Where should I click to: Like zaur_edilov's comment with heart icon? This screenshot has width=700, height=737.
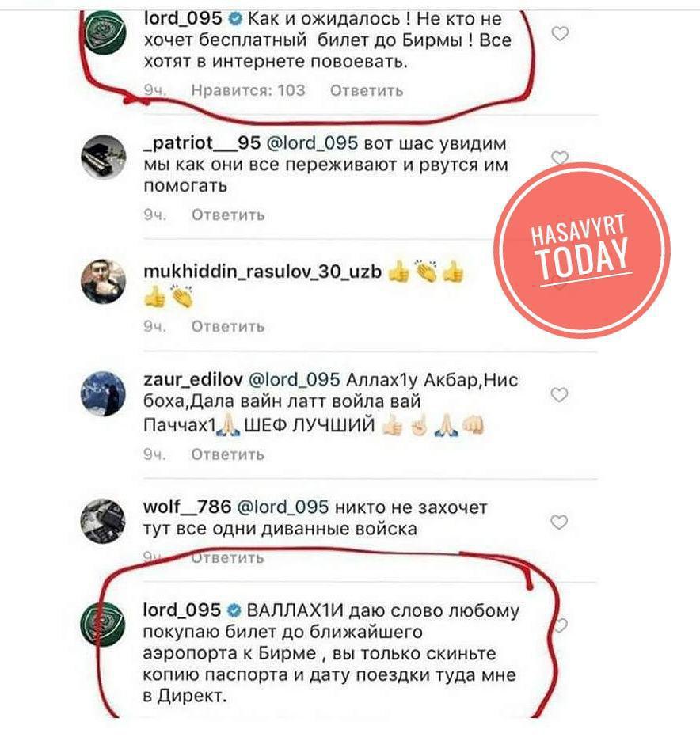pos(559,395)
